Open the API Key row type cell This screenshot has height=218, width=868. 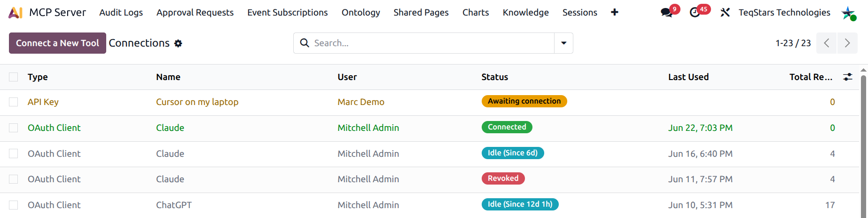click(x=43, y=102)
